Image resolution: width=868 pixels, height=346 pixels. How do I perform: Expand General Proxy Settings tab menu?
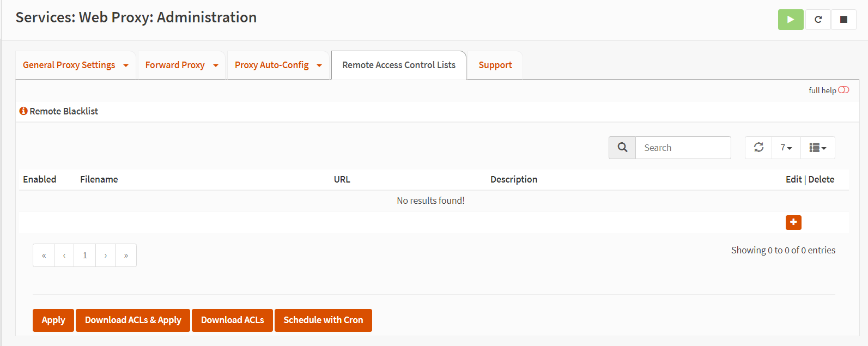pos(126,65)
